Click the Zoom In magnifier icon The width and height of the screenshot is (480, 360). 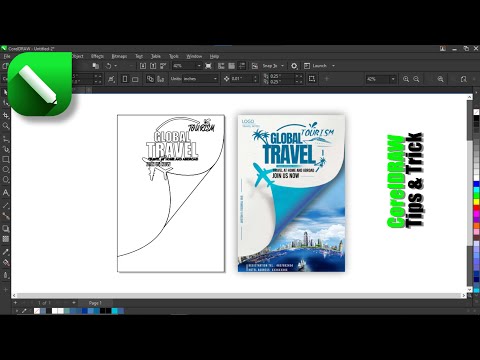point(406,79)
